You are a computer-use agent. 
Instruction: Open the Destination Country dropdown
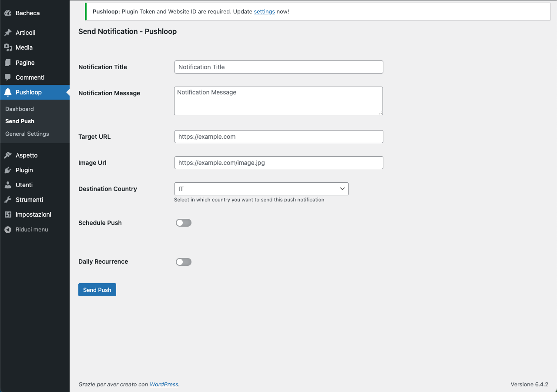[261, 189]
